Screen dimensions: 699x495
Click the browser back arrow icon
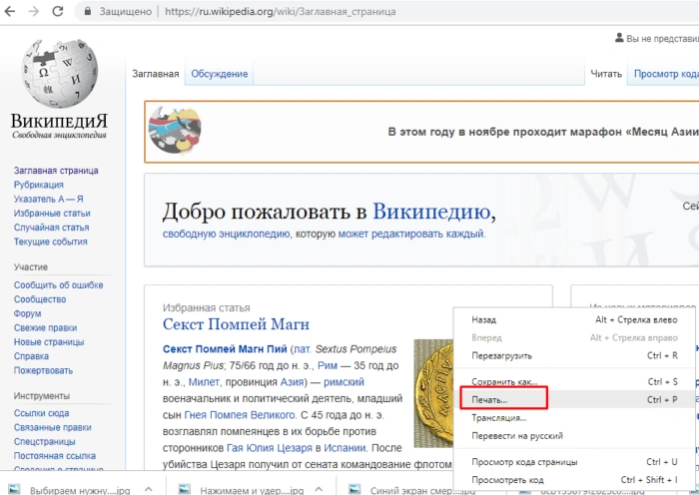click(x=9, y=11)
